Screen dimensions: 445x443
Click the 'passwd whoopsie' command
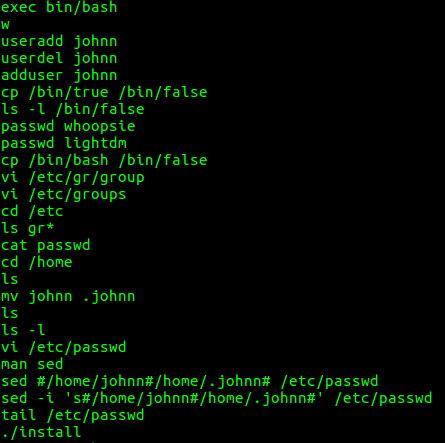click(68, 126)
